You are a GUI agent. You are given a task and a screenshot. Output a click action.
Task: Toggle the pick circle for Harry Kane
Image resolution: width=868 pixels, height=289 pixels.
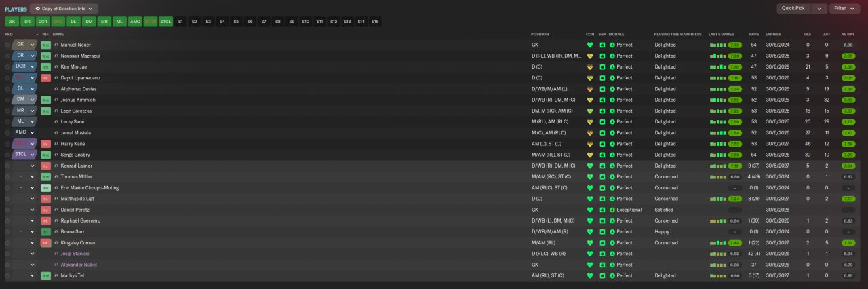click(7, 144)
